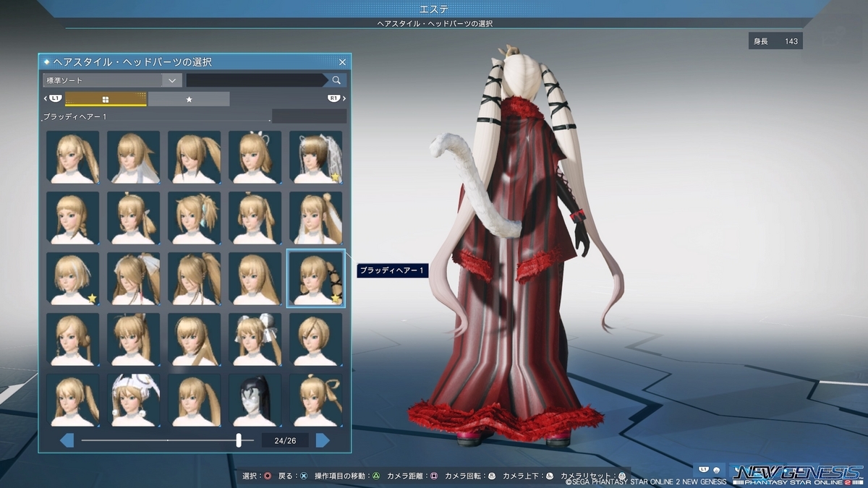
Task: Select hairstyle with white bunny-ear ribbon headband
Action: point(255,157)
